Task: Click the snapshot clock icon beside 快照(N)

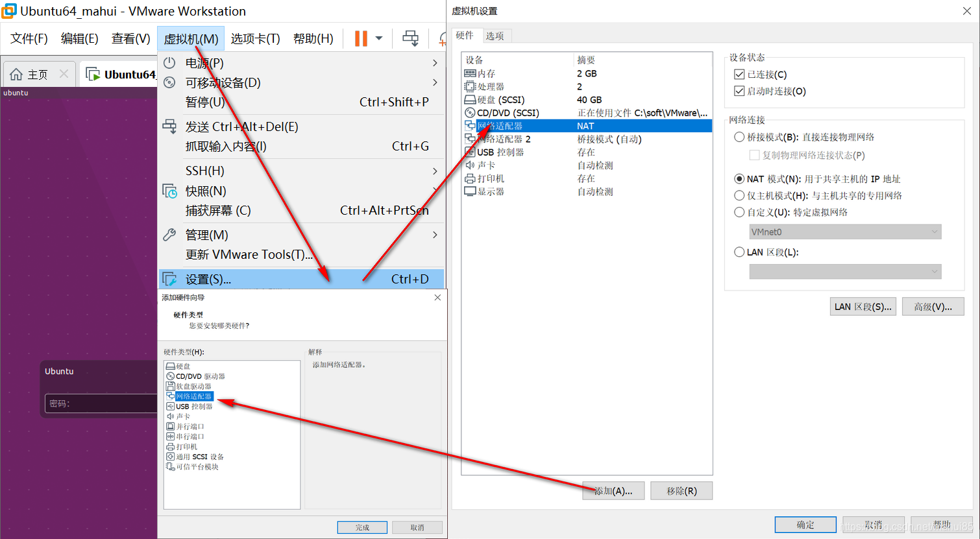Action: pyautogui.click(x=169, y=191)
